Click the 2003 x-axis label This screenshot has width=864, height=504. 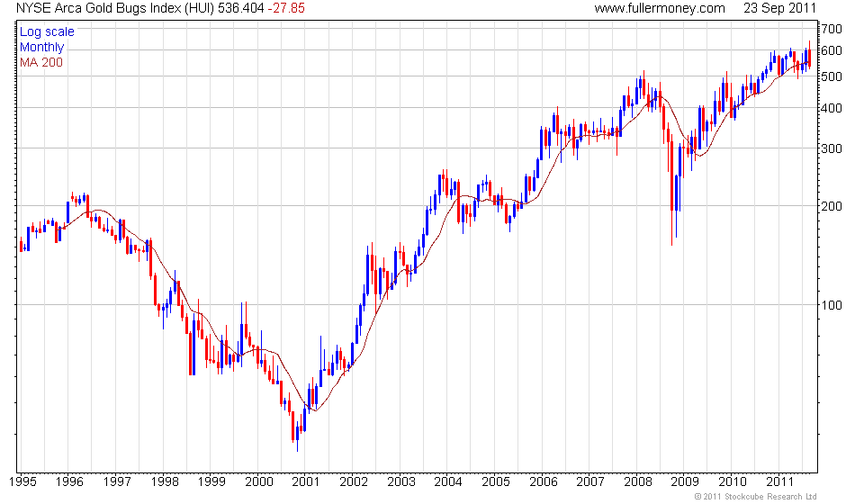401,482
